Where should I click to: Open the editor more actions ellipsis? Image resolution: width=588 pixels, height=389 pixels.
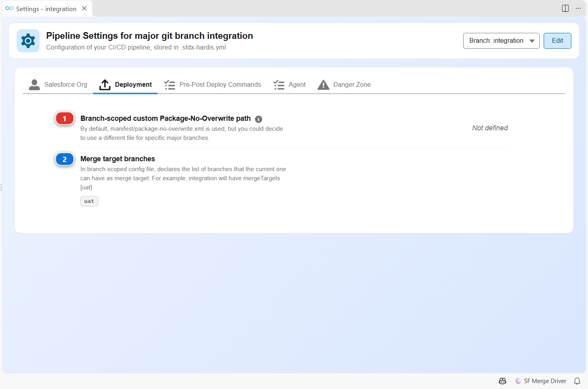point(578,8)
